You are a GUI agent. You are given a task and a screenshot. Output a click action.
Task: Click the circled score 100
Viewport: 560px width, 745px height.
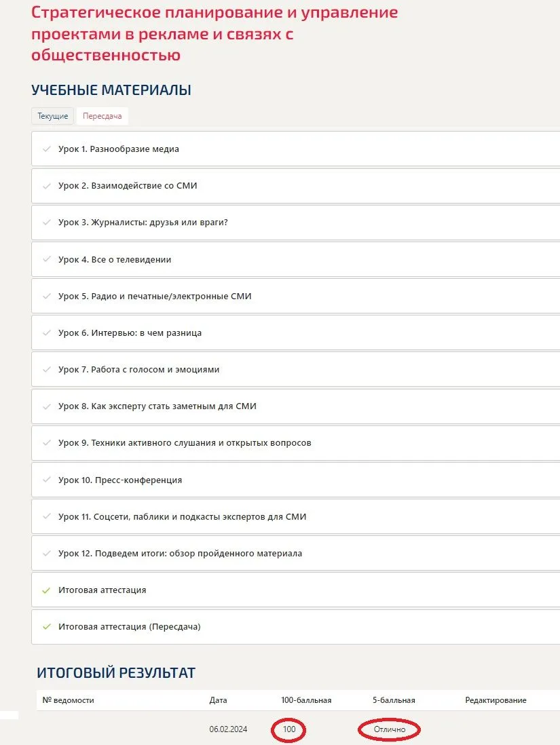289,729
